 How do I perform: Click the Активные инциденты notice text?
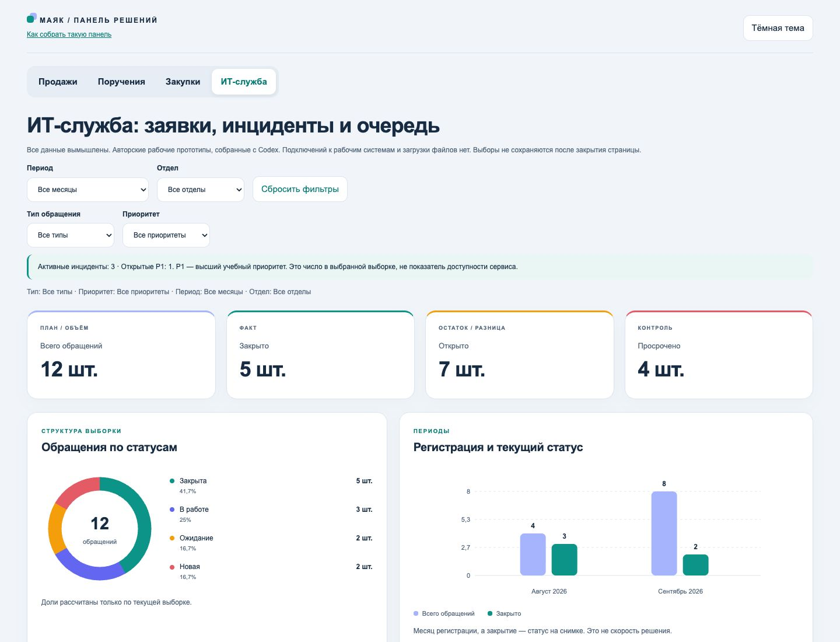(x=278, y=267)
